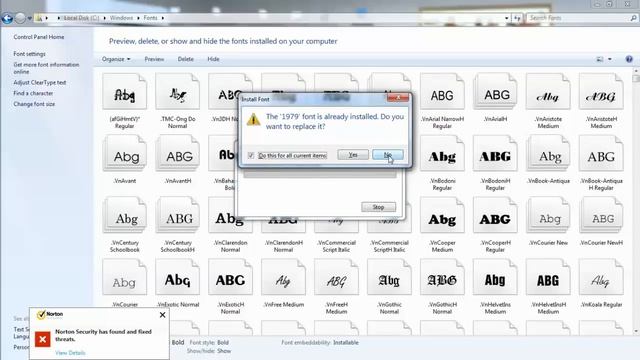
Task: Click Yes to replace the font
Action: coord(353,155)
